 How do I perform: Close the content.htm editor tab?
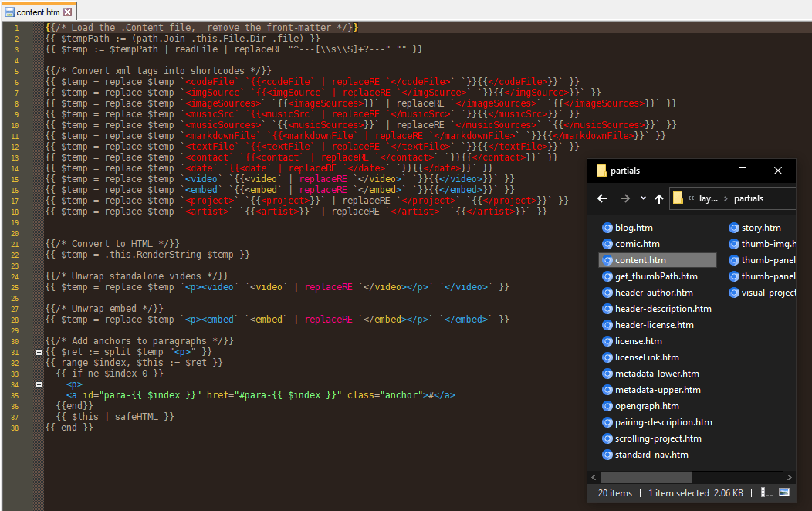pos(68,12)
